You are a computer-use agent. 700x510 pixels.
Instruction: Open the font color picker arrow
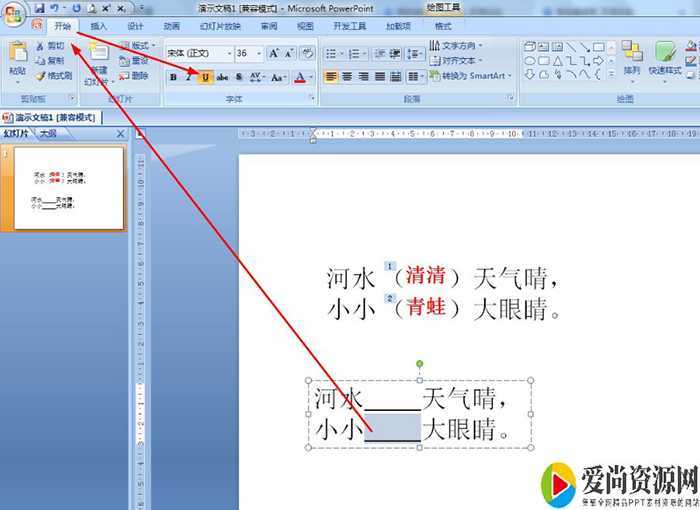pyautogui.click(x=312, y=77)
